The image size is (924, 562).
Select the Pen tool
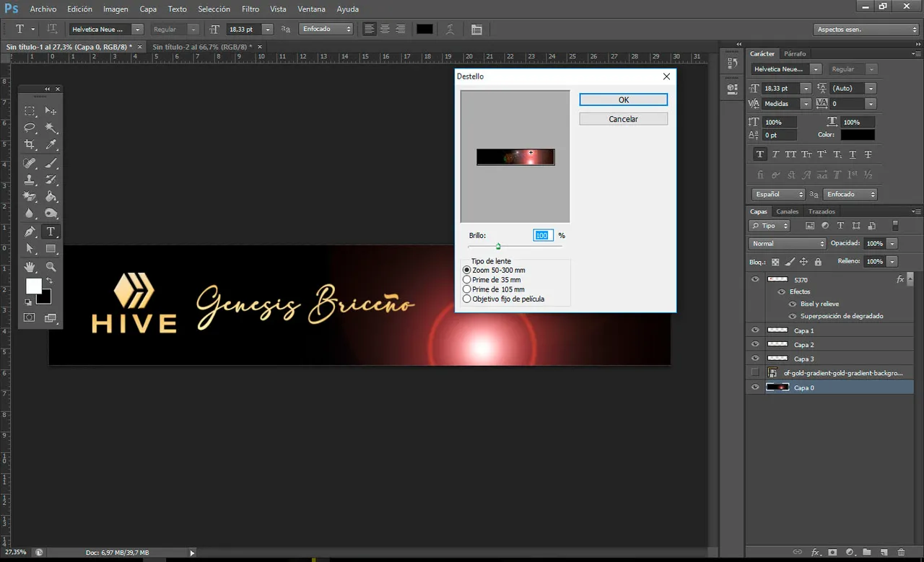[x=30, y=232]
